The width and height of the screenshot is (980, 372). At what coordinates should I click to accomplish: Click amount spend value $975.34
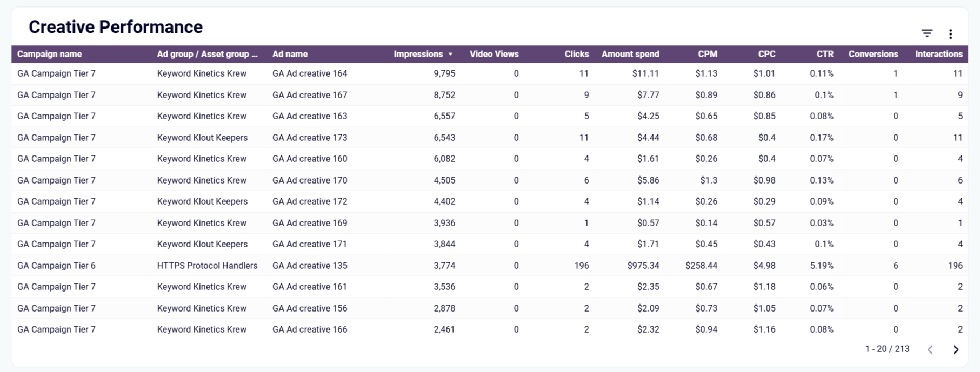point(643,266)
